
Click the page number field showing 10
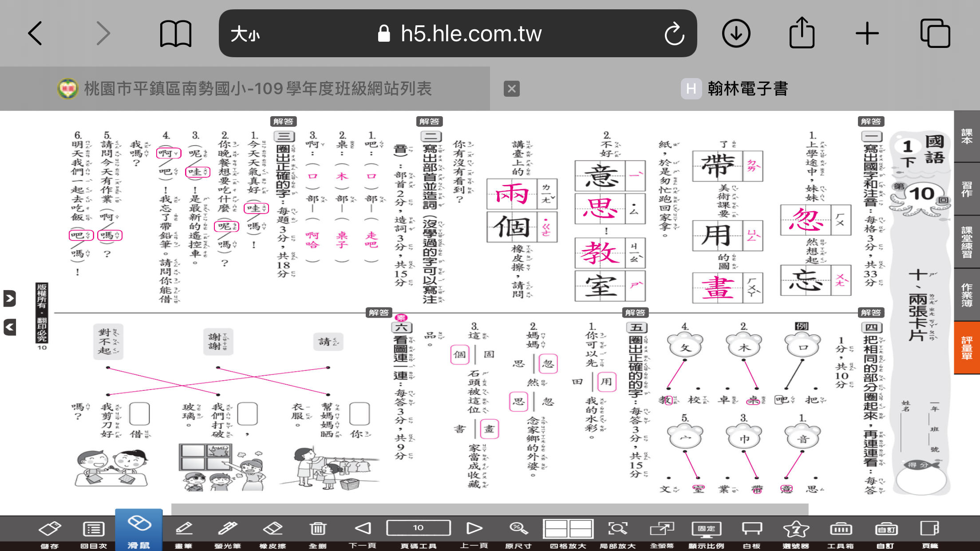point(419,528)
